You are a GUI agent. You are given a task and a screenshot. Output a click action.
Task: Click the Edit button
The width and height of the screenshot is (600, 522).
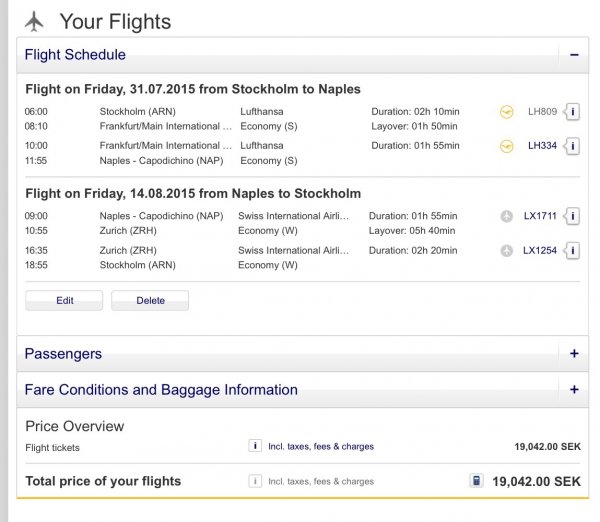point(64,300)
